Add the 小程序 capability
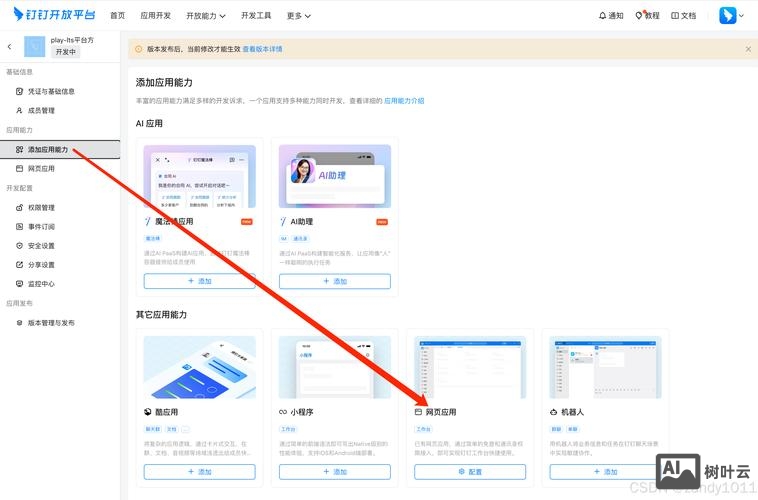The image size is (758, 500). point(335,471)
